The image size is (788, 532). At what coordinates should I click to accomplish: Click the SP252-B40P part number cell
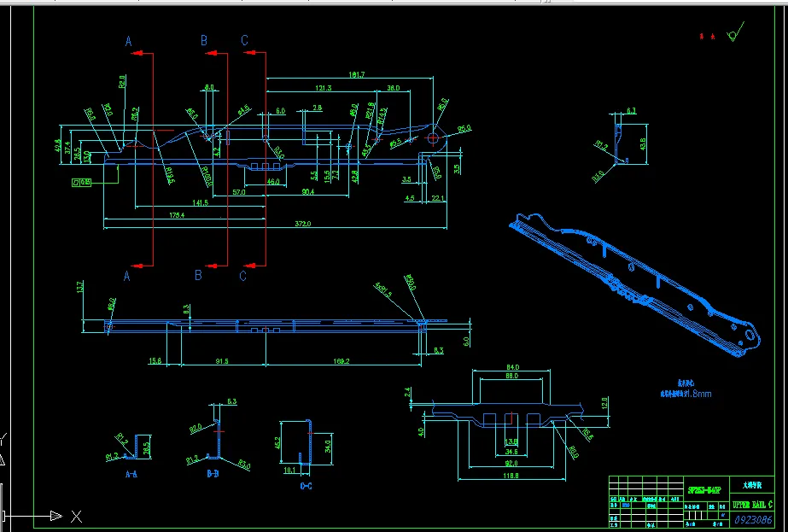click(704, 489)
